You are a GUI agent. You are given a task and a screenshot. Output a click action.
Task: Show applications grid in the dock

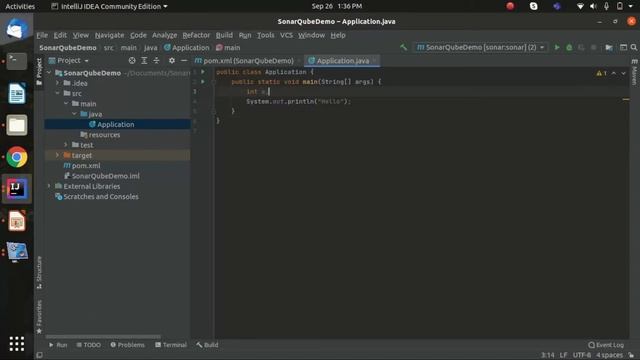[17, 344]
